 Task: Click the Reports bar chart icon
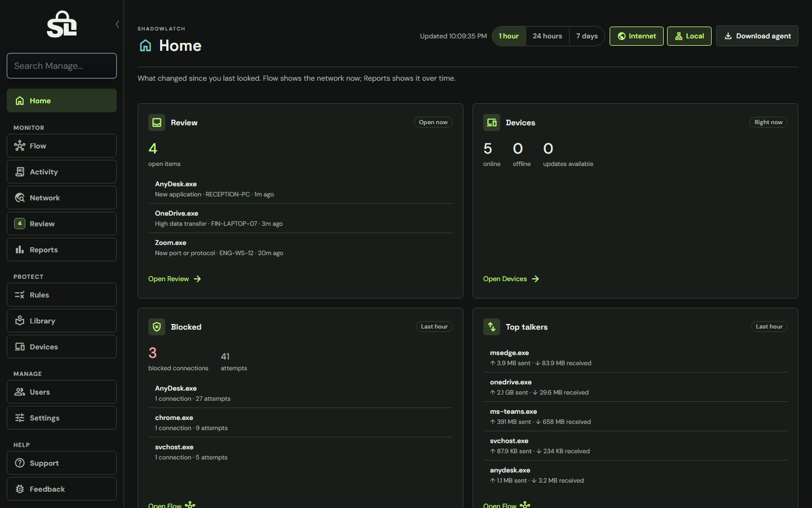click(x=20, y=249)
